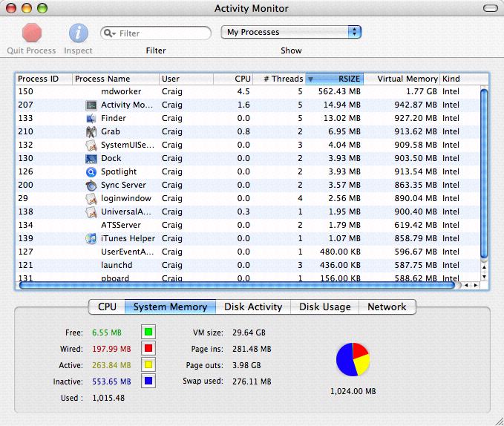Click the vertical scrollbar up arrow

(x=485, y=267)
